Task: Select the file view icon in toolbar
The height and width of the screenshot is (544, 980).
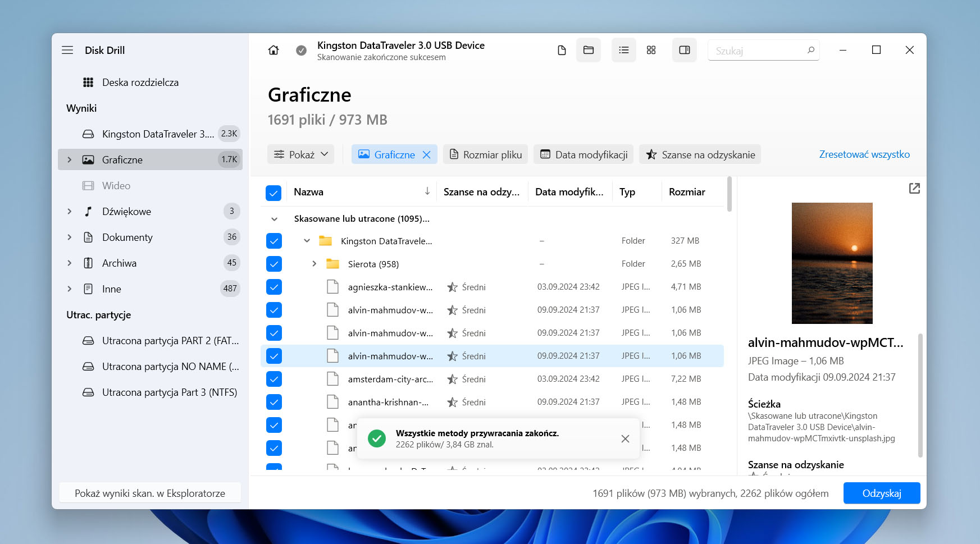Action: pos(562,50)
